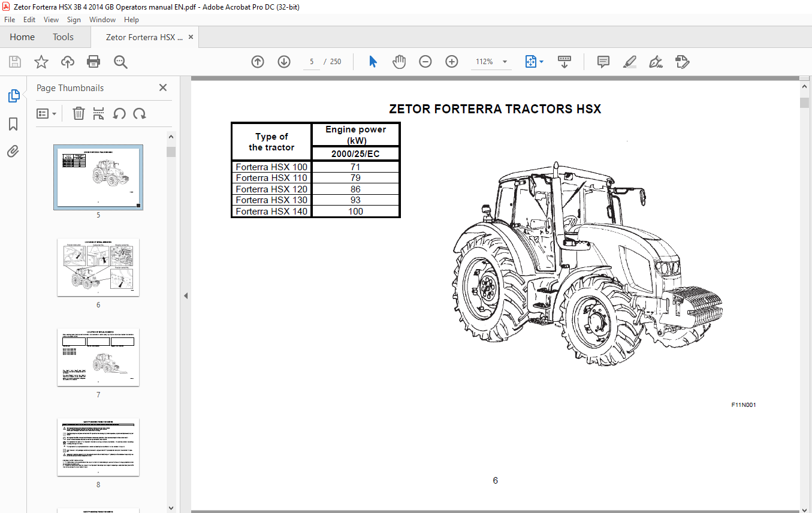This screenshot has height=513, width=812.
Task: Click the '2000/25/EC' table header
Action: [355, 154]
